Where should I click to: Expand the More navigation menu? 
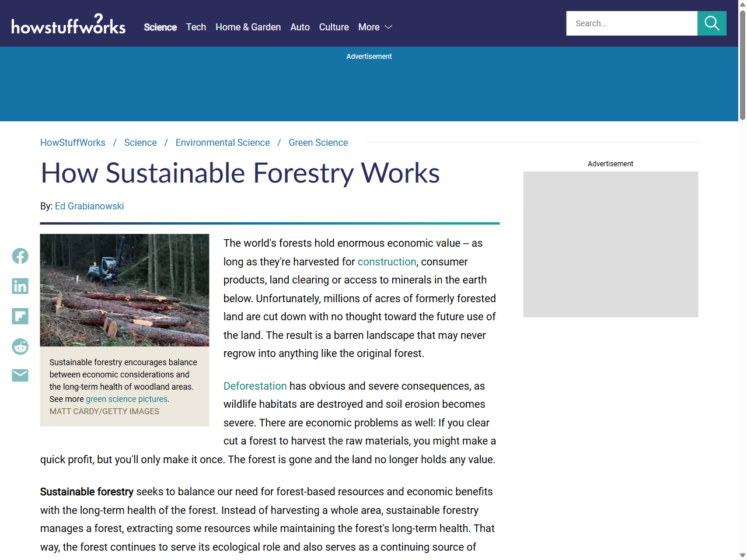pos(375,27)
